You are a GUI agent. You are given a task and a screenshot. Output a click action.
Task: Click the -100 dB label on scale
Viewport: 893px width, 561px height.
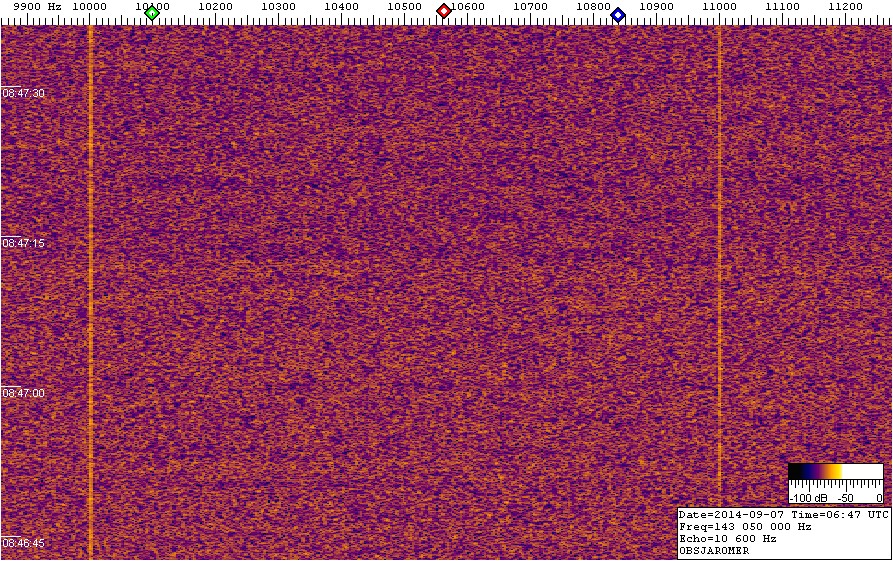coord(805,497)
